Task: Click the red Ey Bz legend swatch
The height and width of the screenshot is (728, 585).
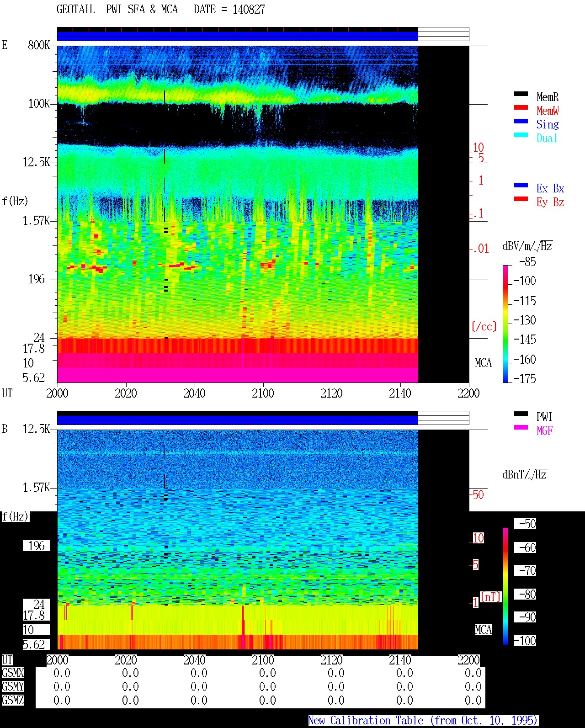Action: coord(521,199)
